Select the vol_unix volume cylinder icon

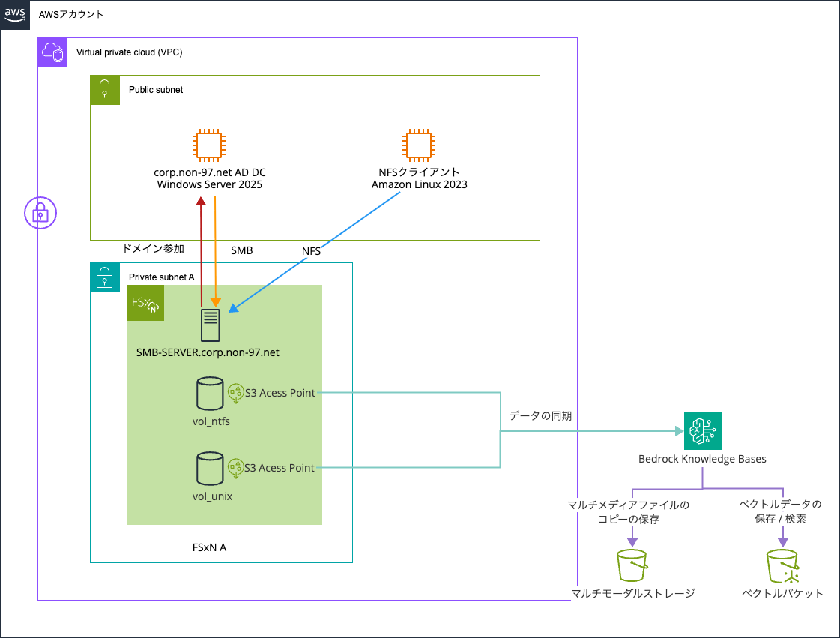point(211,469)
